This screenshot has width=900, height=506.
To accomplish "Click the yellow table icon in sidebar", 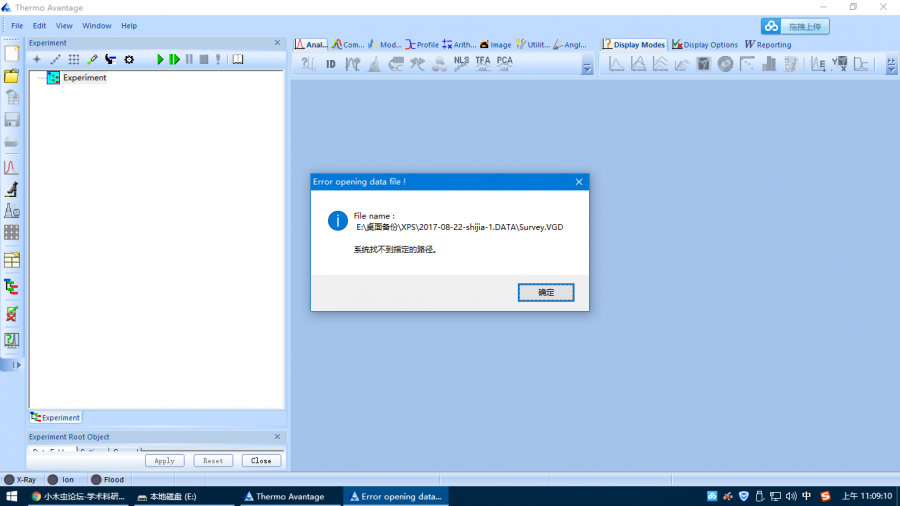I will pos(11,260).
